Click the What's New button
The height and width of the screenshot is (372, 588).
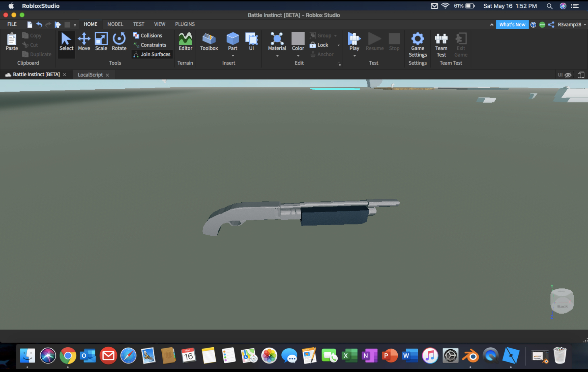coord(512,25)
